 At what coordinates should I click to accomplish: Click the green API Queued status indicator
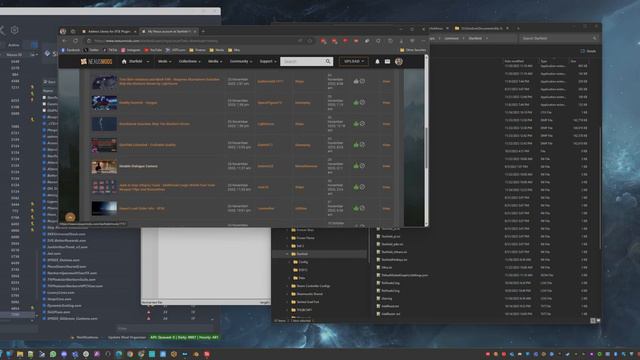click(184, 338)
